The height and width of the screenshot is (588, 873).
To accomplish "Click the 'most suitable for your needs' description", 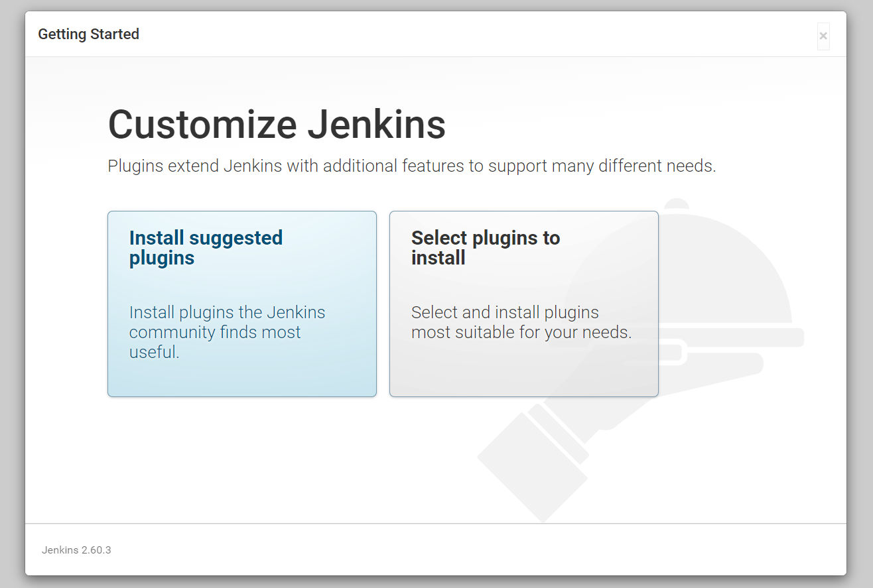I will point(521,332).
